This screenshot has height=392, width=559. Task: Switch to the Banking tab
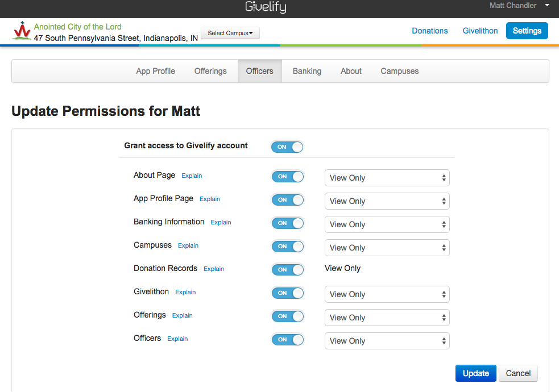pyautogui.click(x=307, y=71)
